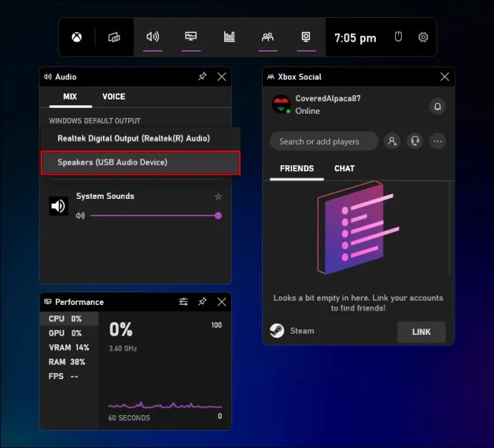Open more options ellipsis in Xbox Social
This screenshot has height=448, width=494.
coord(437,142)
